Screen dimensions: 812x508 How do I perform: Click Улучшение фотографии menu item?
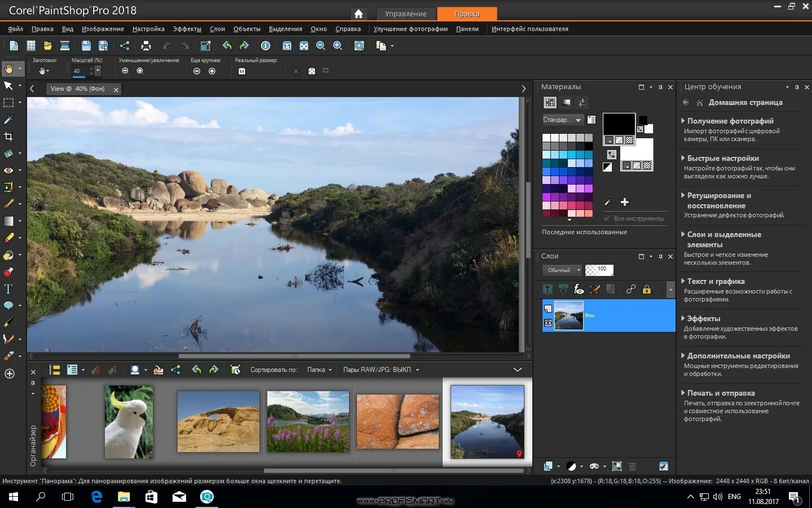click(411, 29)
